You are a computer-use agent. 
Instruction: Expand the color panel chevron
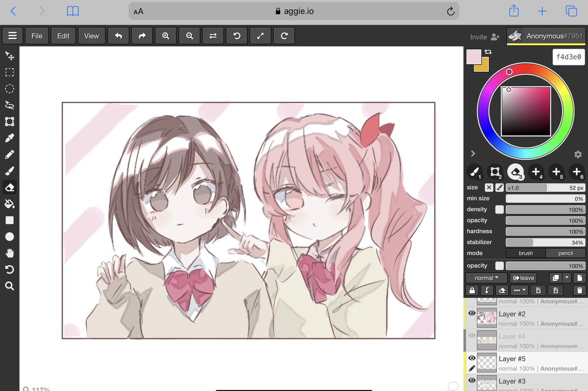pos(473,153)
